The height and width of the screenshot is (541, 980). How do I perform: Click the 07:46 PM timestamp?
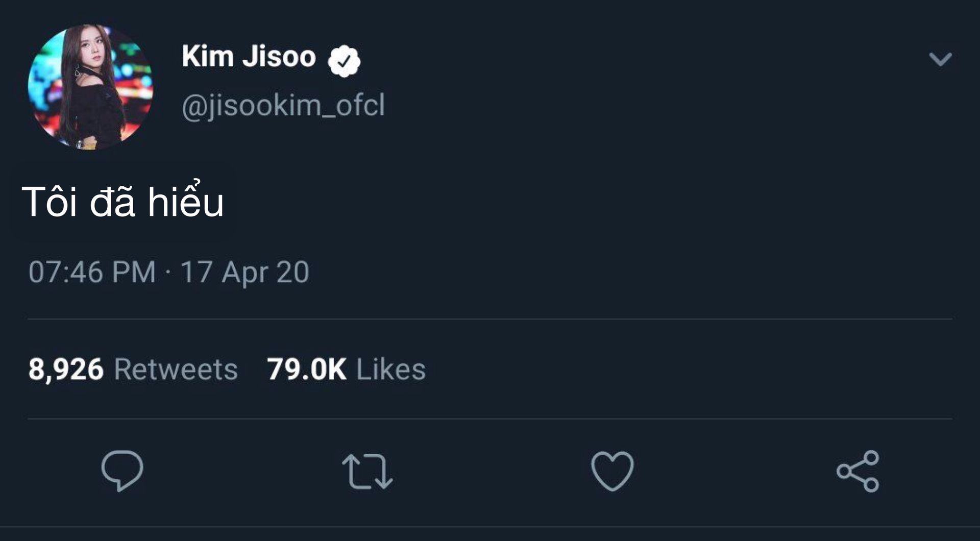click(92, 272)
